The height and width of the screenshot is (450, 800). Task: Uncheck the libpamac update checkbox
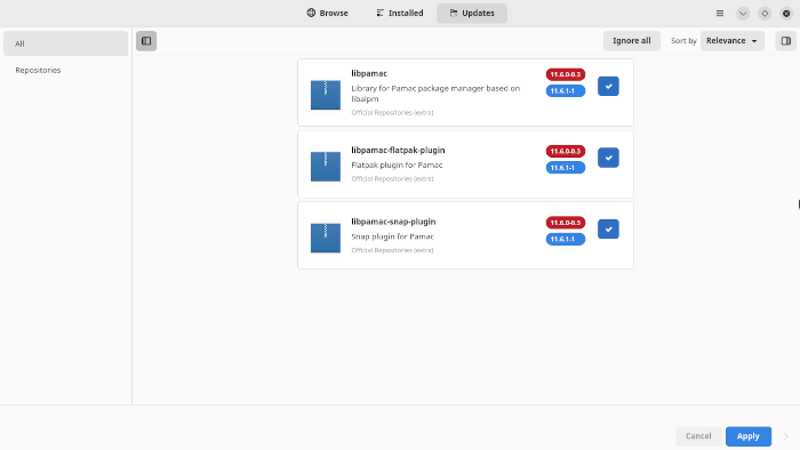608,86
